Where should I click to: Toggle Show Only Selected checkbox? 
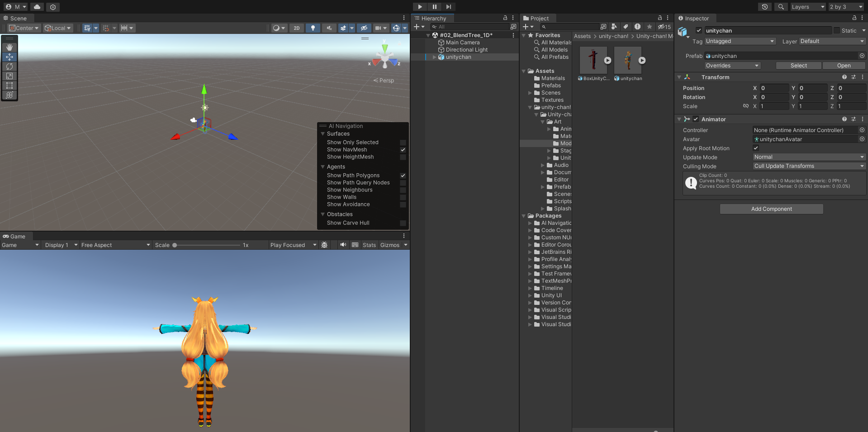[x=403, y=142]
